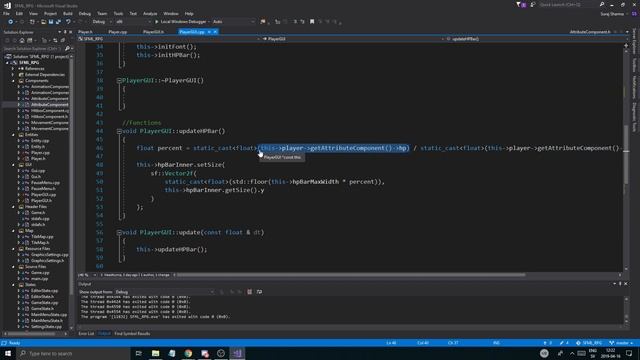Click the Save file toolbar icon
This screenshot has height=360, width=640.
tap(51, 22)
